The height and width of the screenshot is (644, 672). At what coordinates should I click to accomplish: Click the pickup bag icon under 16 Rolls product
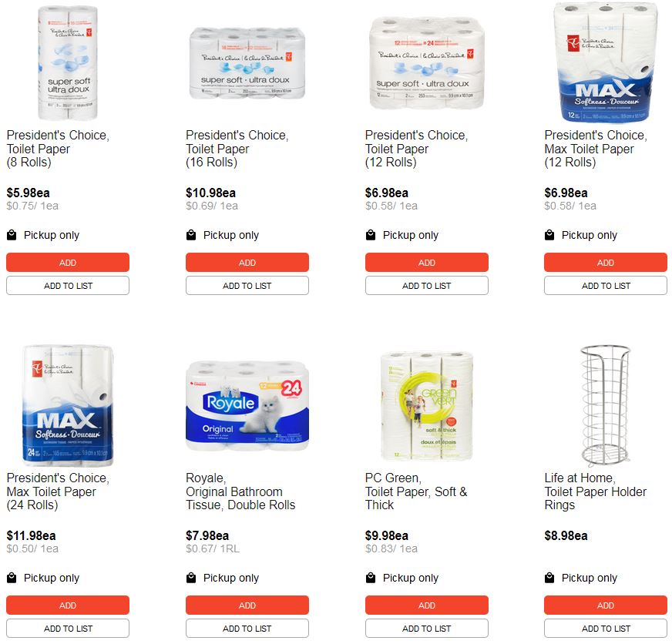pos(191,235)
